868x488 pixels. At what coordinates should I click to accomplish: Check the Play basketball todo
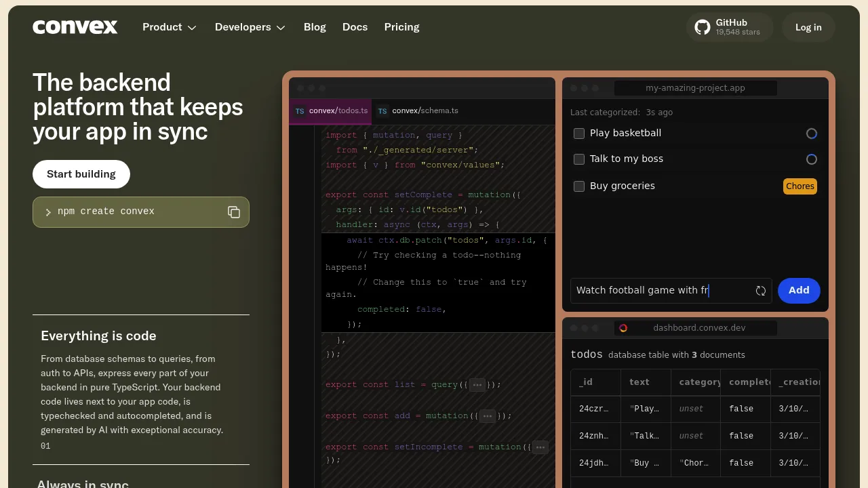(579, 134)
